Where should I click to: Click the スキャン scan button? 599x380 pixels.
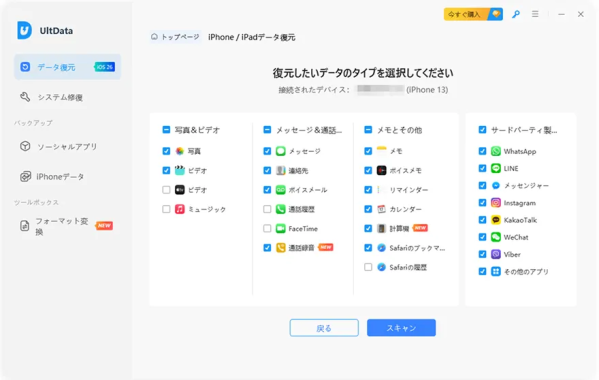(x=401, y=328)
